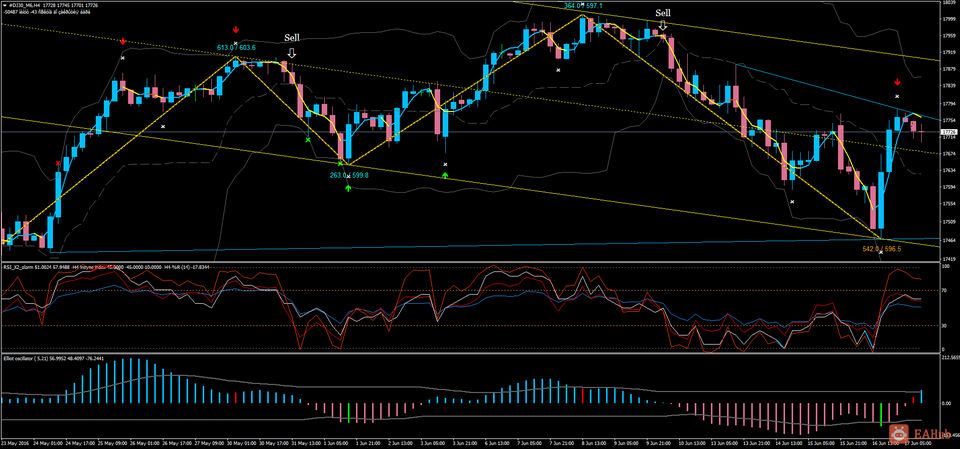Click the 17919 price level on axis
The image size is (960, 449).
click(950, 53)
